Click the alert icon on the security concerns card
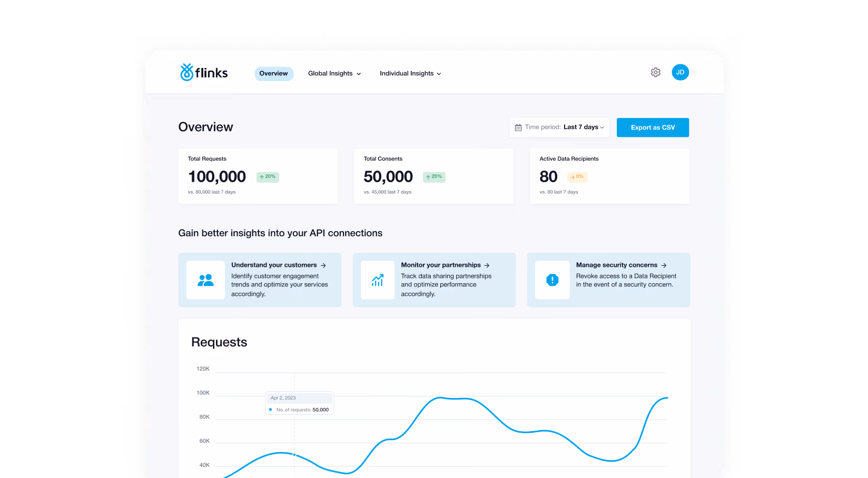The width and height of the screenshot is (868, 478). pyautogui.click(x=552, y=280)
